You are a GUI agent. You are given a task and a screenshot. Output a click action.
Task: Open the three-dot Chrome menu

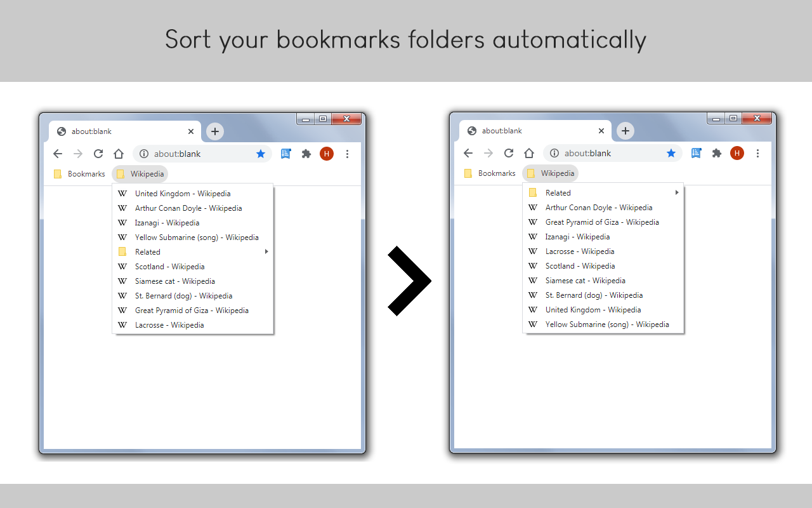coord(347,154)
